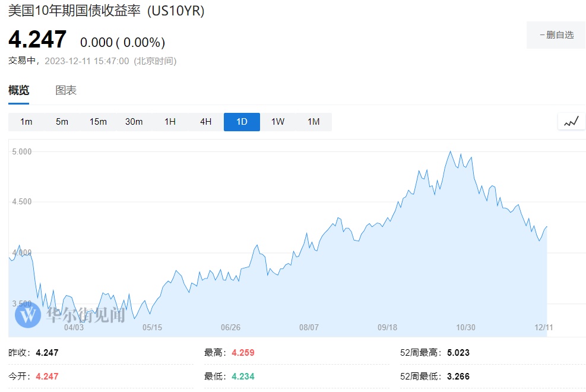This screenshot has width=586, height=392.
Task: Click the chart peak near 5.000
Action: [x=451, y=152]
